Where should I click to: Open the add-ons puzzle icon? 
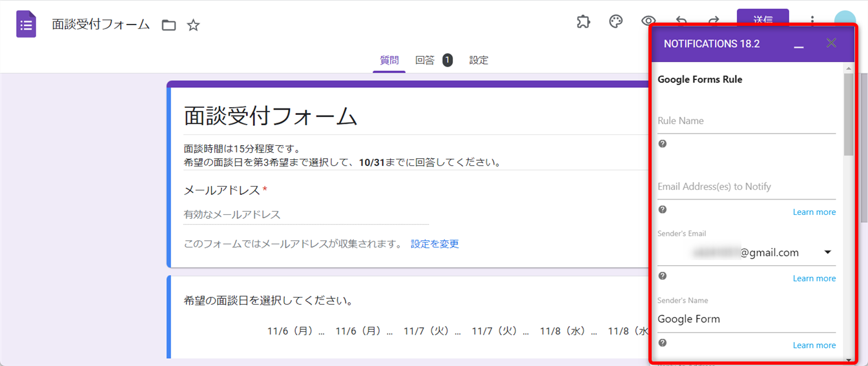click(583, 22)
